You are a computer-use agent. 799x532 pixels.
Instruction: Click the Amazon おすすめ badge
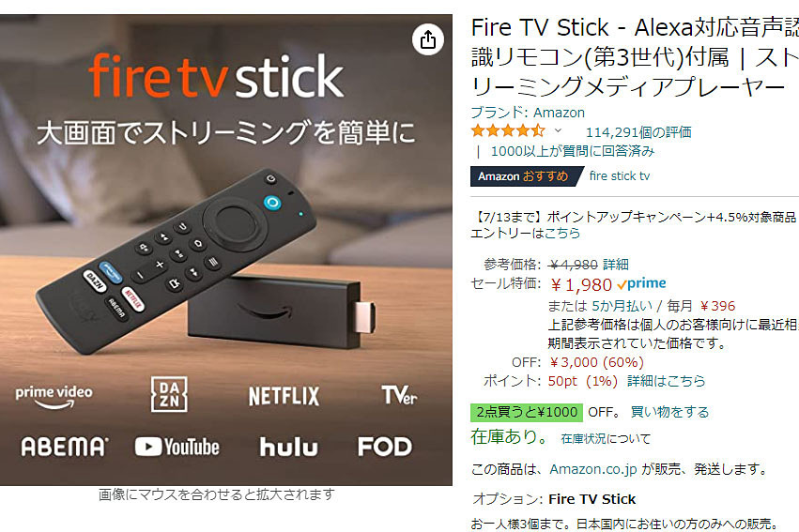(525, 176)
